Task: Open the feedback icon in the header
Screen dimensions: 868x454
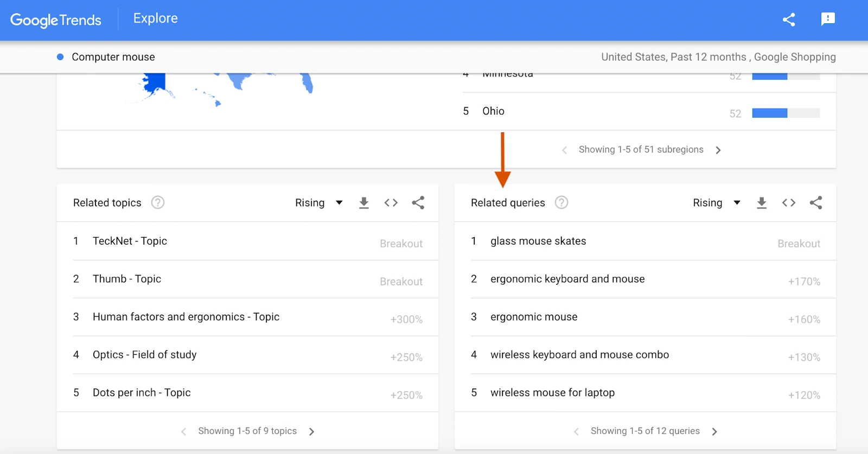Action: [x=828, y=19]
